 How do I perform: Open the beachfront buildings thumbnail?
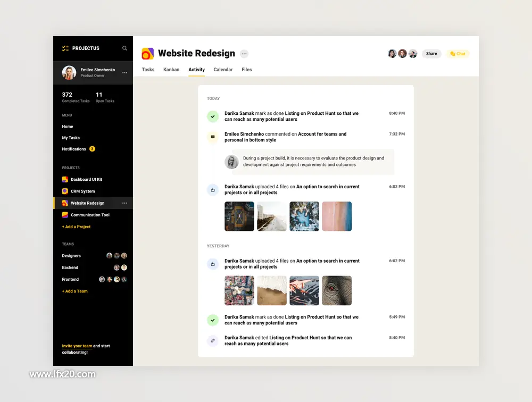[272, 216]
